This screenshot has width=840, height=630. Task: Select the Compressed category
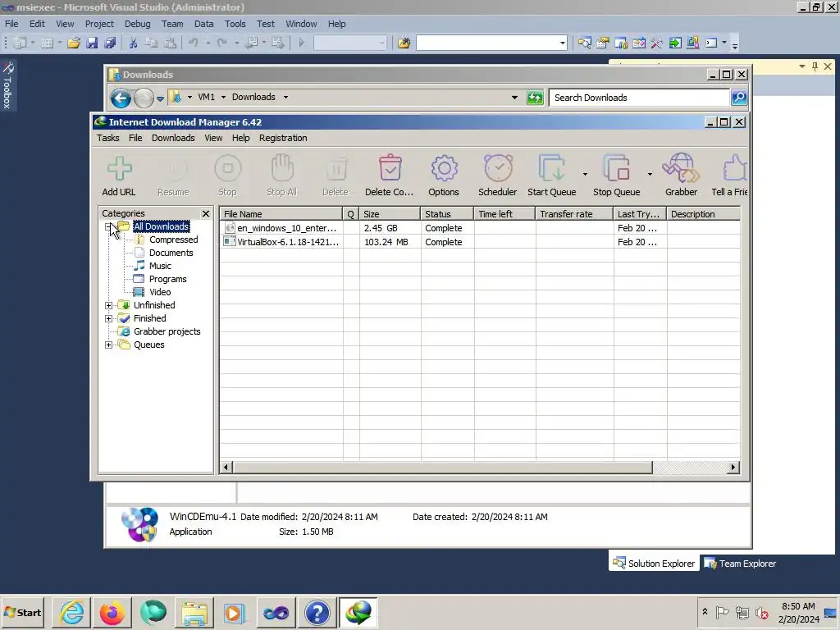point(173,240)
